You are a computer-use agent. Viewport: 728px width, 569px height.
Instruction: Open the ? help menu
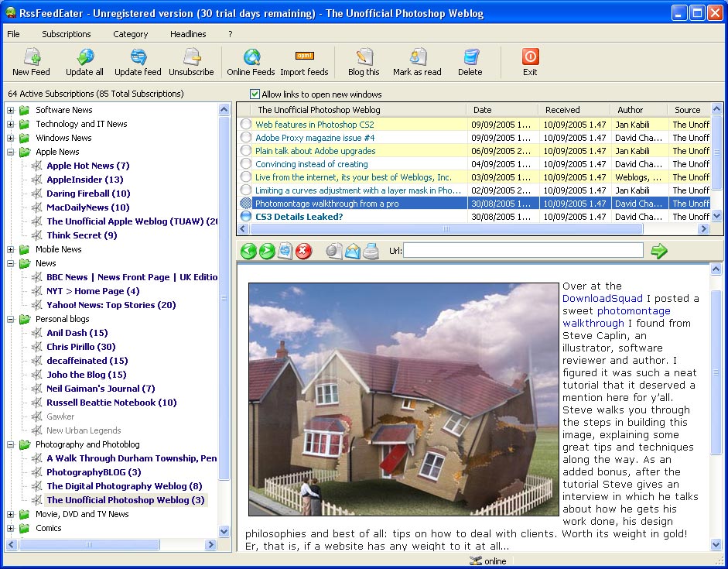pyautogui.click(x=231, y=34)
